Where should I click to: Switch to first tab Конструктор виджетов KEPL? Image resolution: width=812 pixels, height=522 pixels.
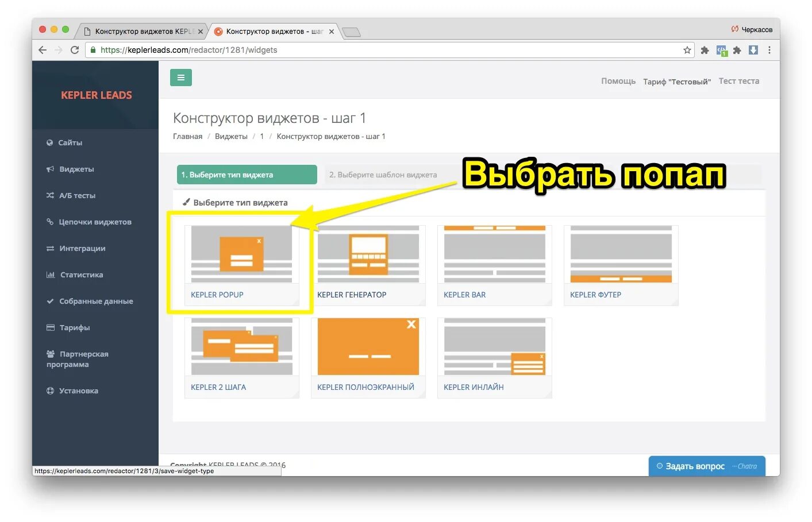pyautogui.click(x=142, y=32)
